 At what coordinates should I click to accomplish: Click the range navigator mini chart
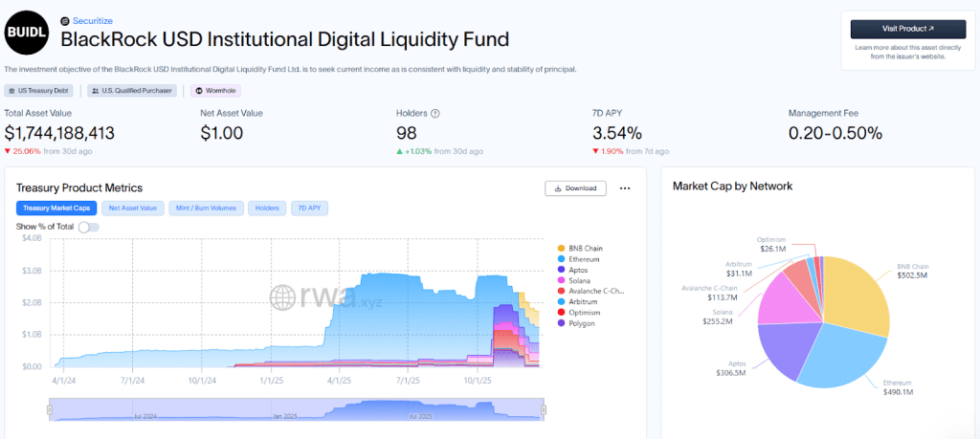[x=297, y=409]
